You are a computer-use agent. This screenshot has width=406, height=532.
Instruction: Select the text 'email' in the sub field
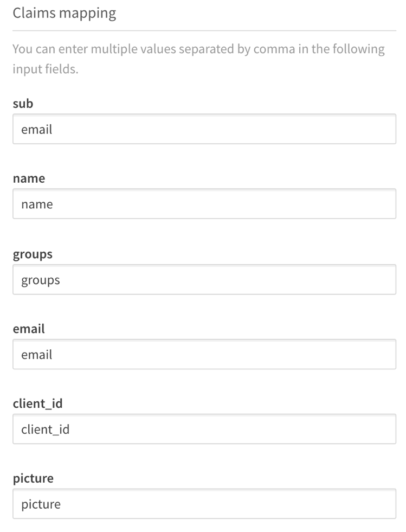point(36,129)
